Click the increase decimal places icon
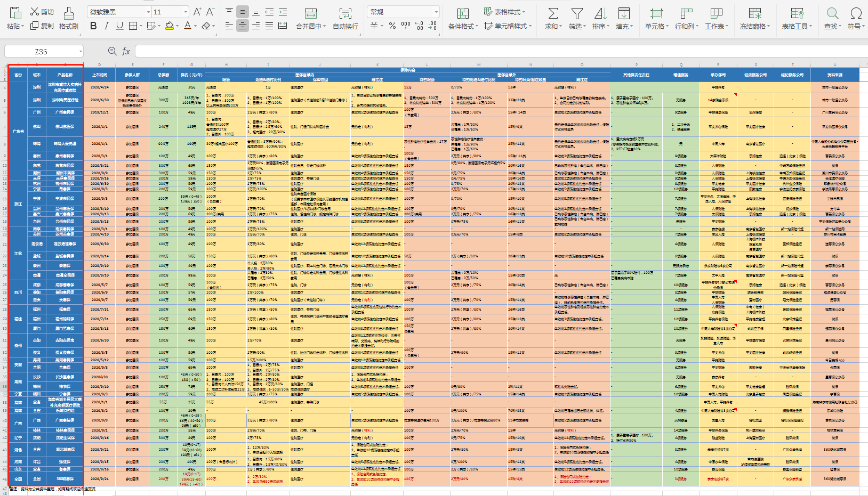The width and height of the screenshot is (868, 496). (419, 26)
